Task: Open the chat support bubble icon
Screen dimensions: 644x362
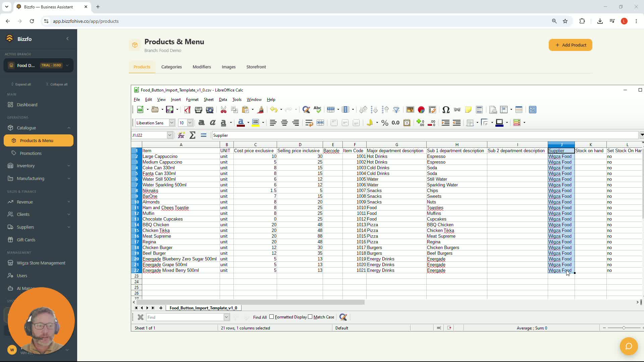Action: [629, 346]
